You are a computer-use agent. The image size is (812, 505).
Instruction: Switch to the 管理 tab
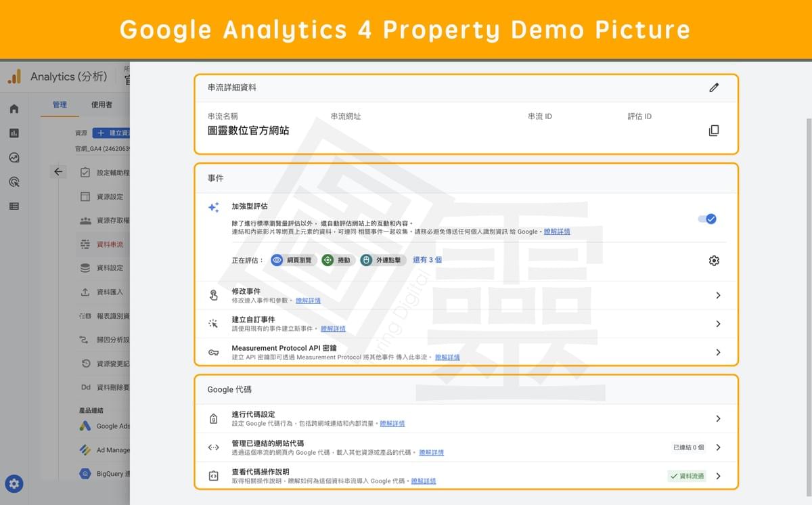coord(60,105)
